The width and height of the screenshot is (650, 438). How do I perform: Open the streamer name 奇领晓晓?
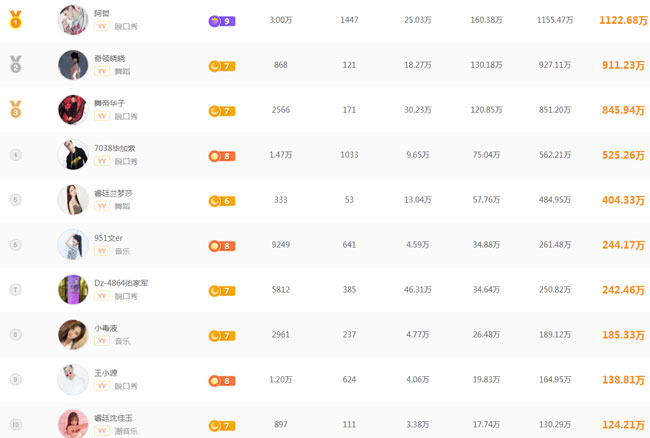tap(110, 58)
